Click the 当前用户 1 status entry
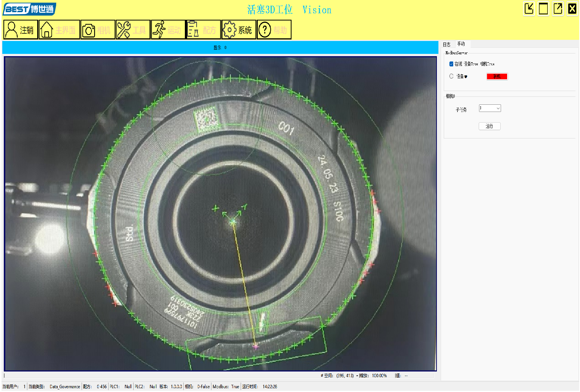The image size is (580, 392). (14, 387)
